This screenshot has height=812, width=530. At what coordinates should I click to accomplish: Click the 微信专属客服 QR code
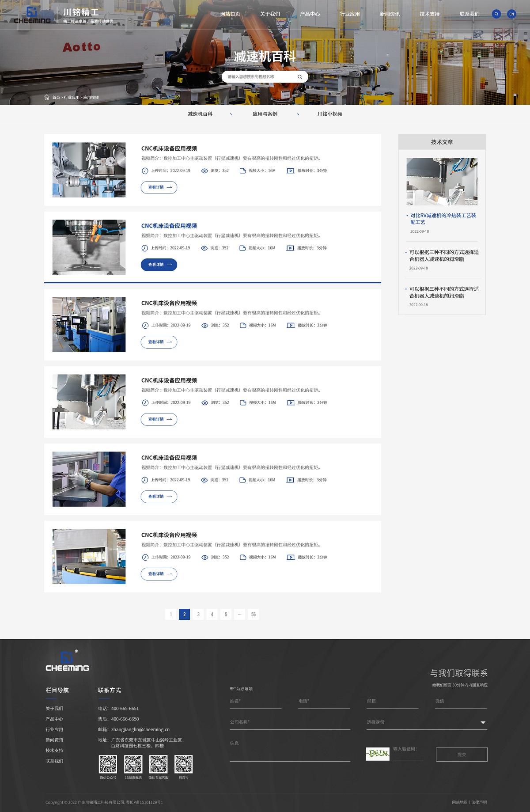click(159, 764)
